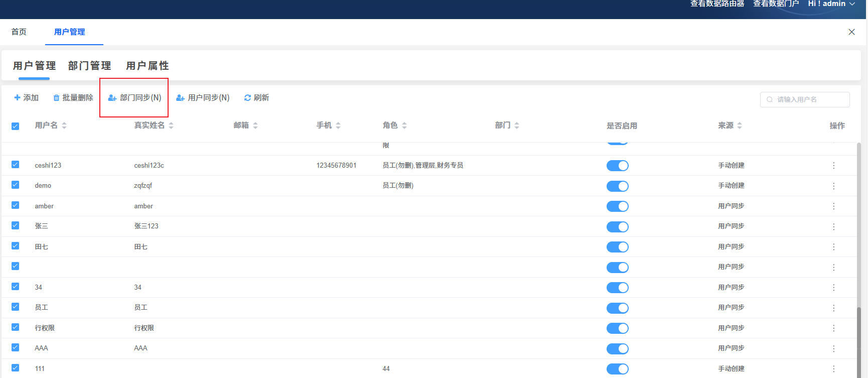Image resolution: width=868 pixels, height=378 pixels.
Task: Open the 查看数据路由器 link
Action: (717, 4)
